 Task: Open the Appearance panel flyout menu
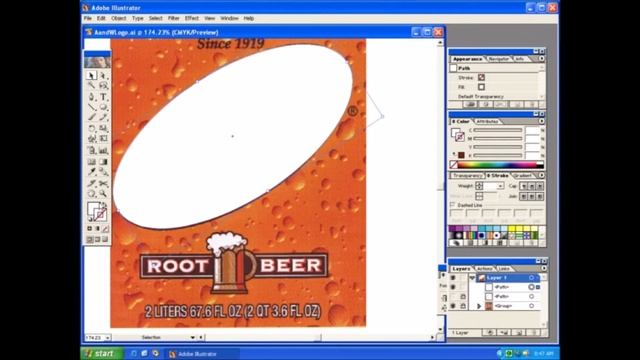(542, 59)
